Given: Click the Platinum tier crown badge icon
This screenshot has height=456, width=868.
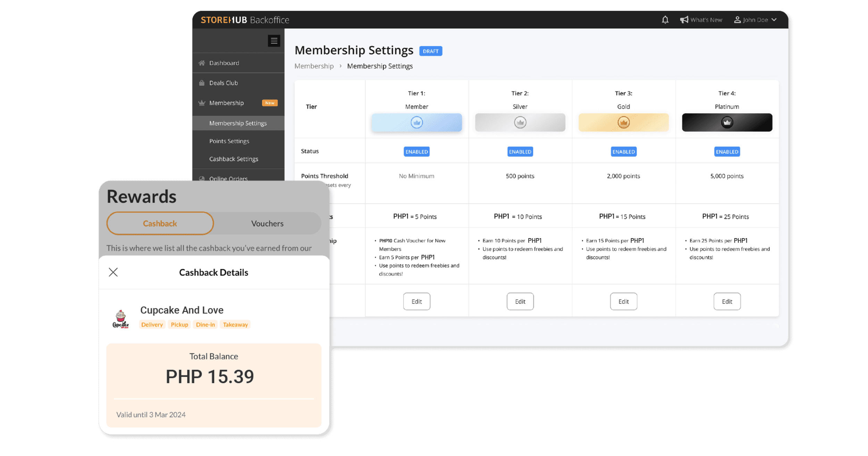Looking at the screenshot, I should (x=727, y=122).
